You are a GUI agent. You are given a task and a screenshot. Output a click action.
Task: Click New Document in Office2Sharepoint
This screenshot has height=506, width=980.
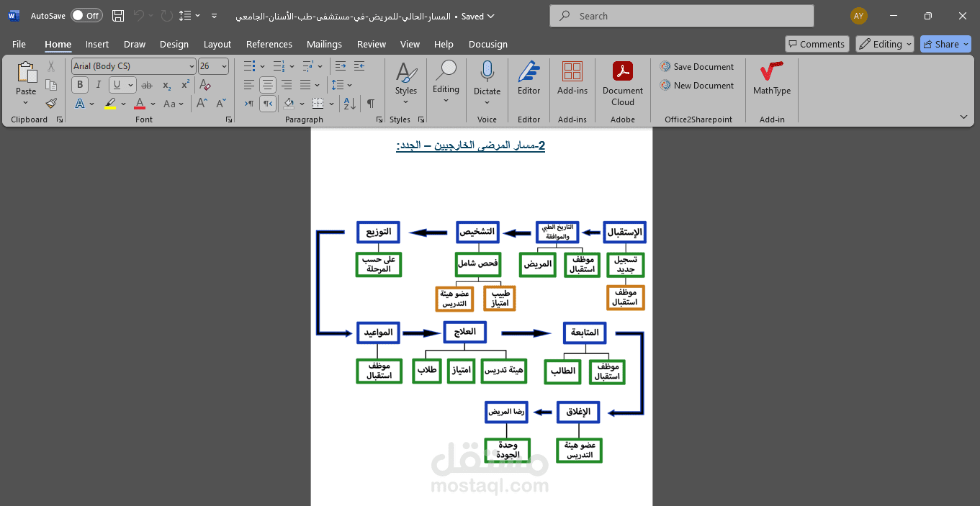click(x=697, y=85)
